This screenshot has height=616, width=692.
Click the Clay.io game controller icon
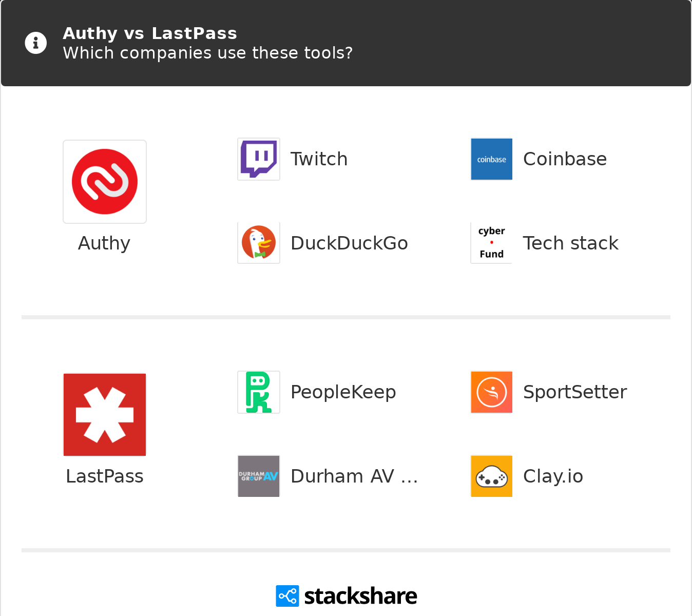pos(491,476)
